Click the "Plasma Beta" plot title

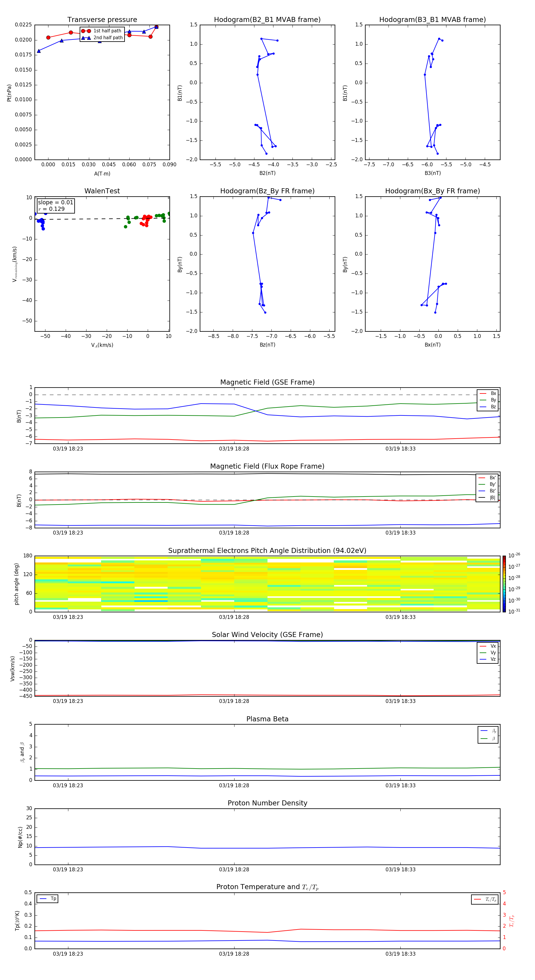(267, 719)
